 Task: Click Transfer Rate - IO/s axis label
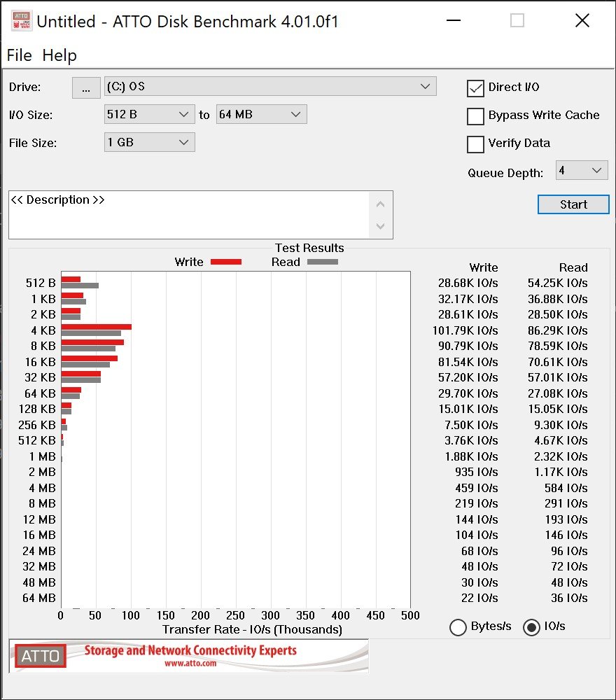pyautogui.click(x=252, y=629)
